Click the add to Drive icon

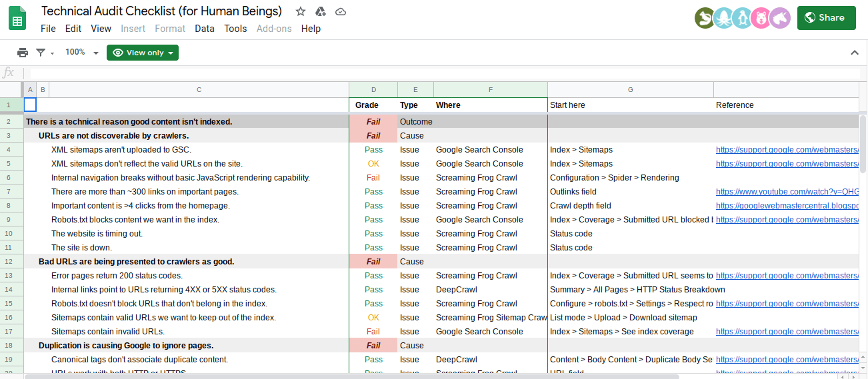coord(321,11)
